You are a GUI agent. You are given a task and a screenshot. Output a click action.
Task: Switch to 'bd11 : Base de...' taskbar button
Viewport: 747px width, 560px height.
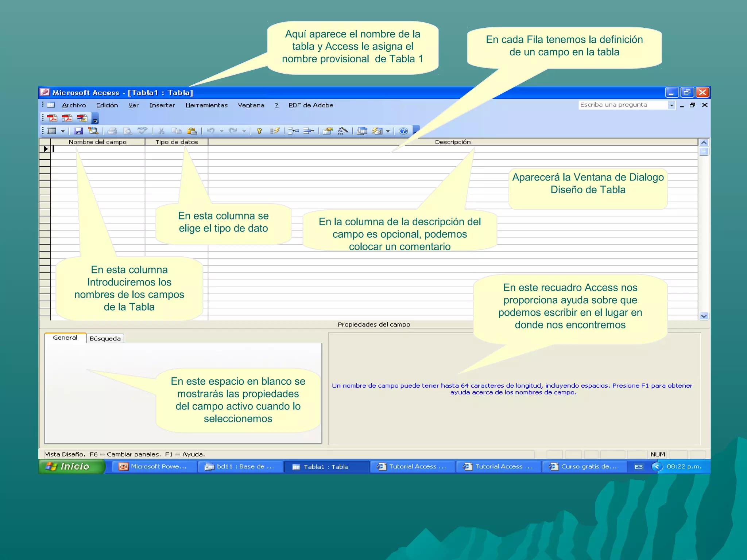pyautogui.click(x=240, y=466)
